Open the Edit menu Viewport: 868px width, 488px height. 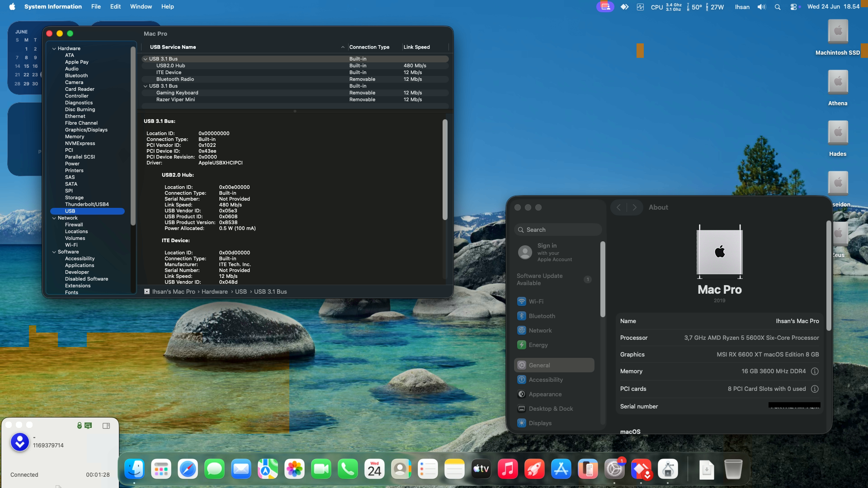click(x=115, y=7)
